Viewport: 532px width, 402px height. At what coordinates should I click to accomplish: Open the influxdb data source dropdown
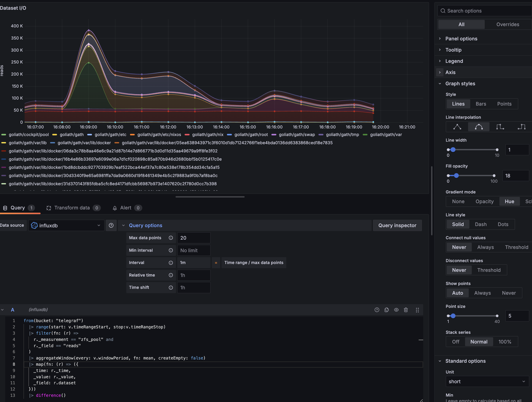pos(66,225)
